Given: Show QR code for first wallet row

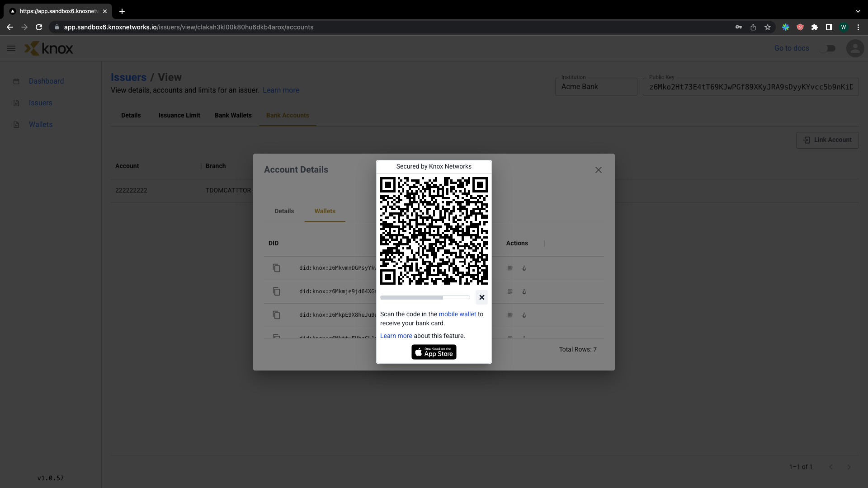Looking at the screenshot, I should [510, 268].
